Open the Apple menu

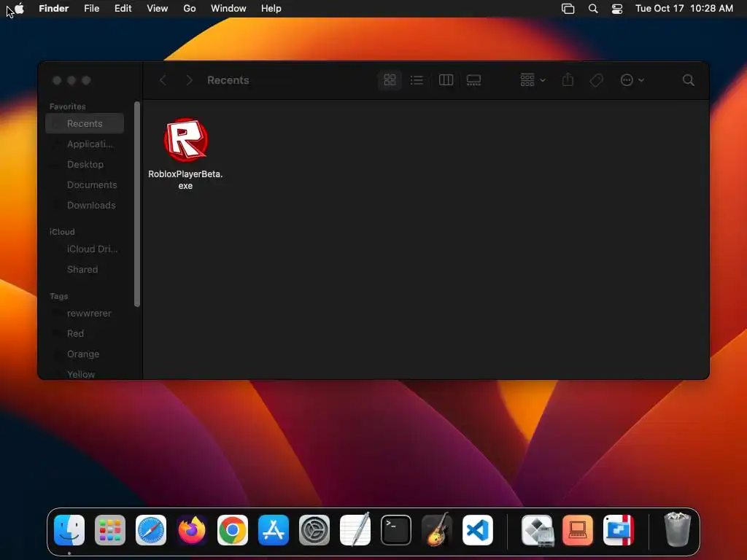coord(19,9)
